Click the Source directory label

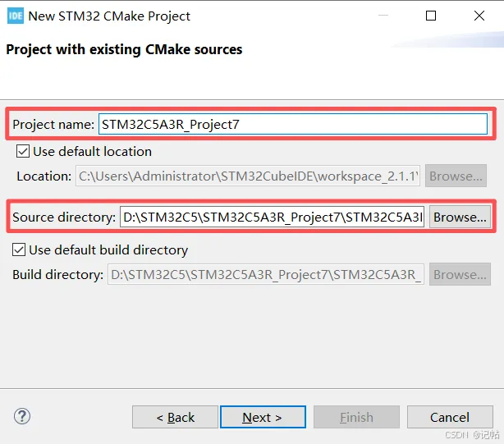[x=64, y=217]
